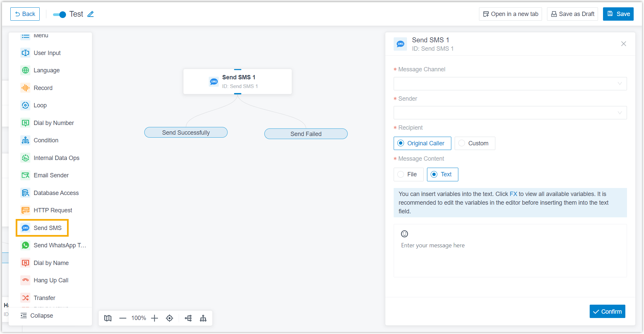Viewport: 644px width, 334px height.
Task: Apply vertical tree layout icon
Action: click(203, 318)
